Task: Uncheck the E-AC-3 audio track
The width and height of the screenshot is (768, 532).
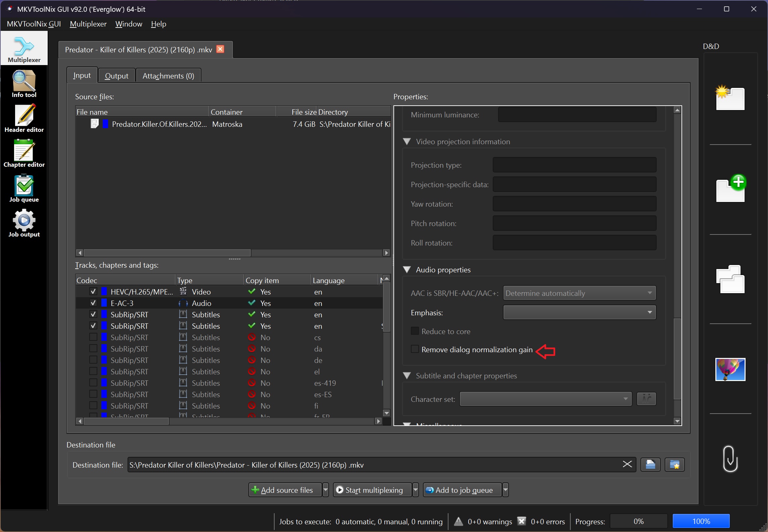Action: [x=93, y=303]
